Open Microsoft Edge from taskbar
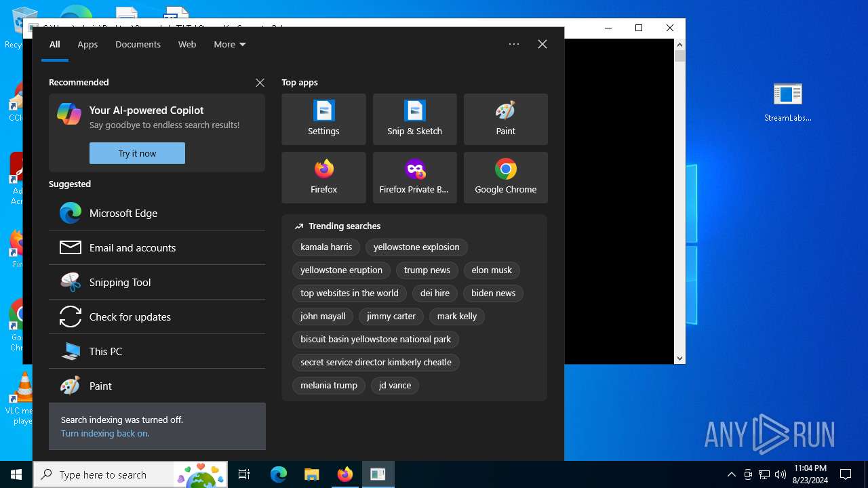Image resolution: width=868 pixels, height=488 pixels. (279, 474)
